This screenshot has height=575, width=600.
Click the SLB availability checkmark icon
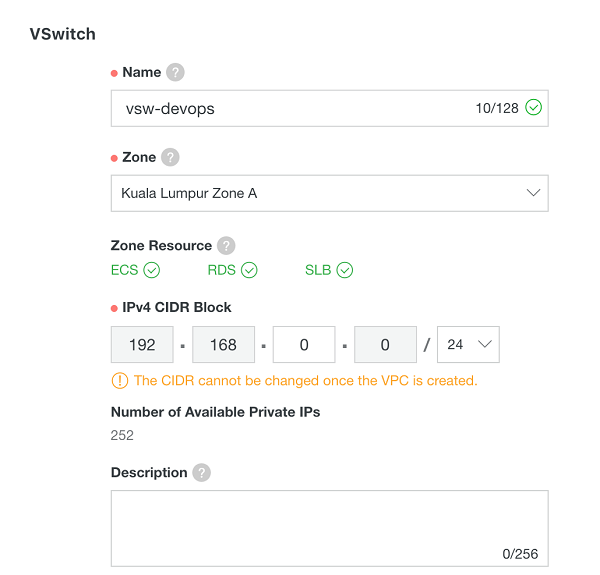coord(345,270)
